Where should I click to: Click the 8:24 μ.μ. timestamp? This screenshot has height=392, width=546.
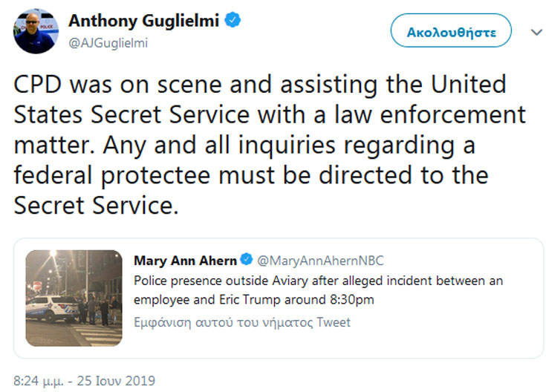click(39, 381)
